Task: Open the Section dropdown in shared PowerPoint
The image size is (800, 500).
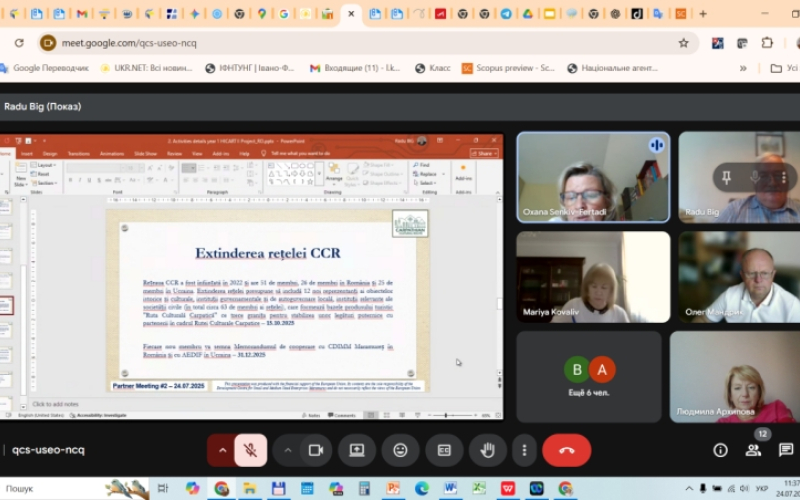Action: coord(44,183)
